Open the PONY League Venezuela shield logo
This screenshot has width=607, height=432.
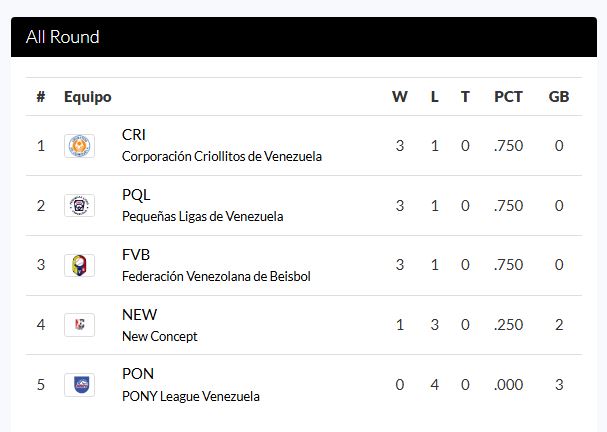[79, 385]
